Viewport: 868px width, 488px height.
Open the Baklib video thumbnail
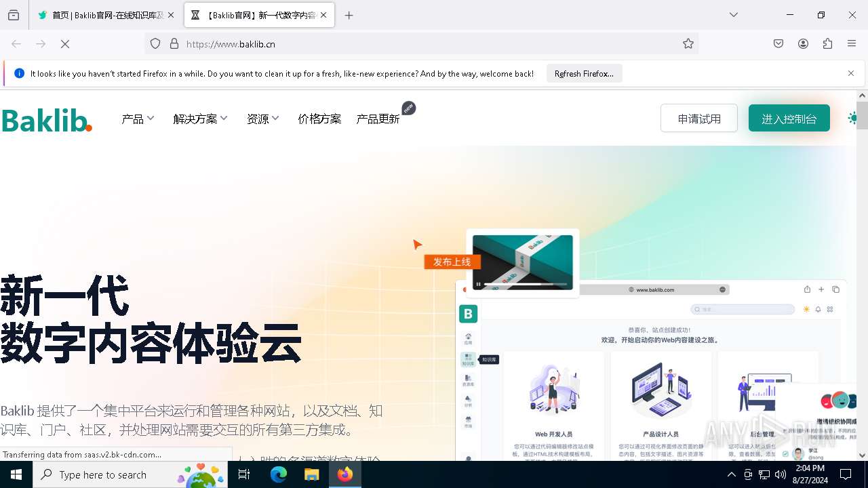coord(522,262)
